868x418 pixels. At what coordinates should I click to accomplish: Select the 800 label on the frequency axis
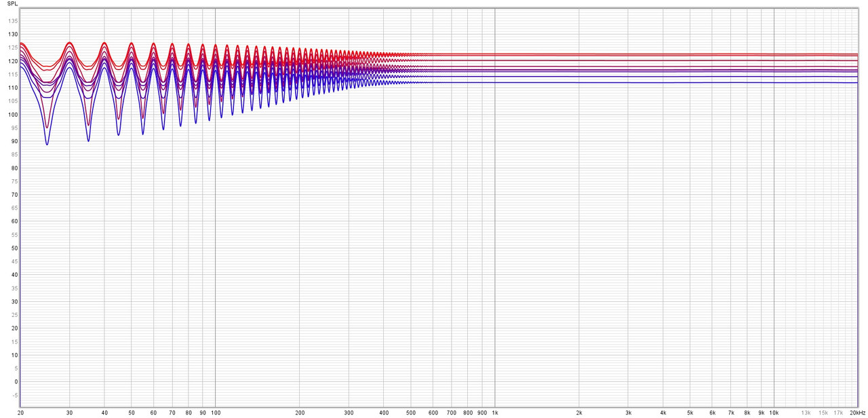point(468,413)
